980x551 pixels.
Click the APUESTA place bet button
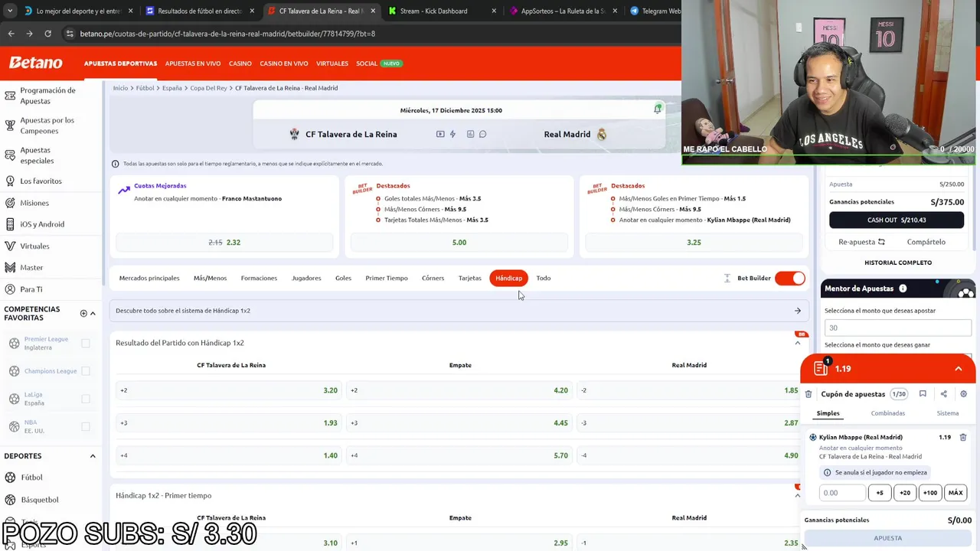pyautogui.click(x=888, y=538)
